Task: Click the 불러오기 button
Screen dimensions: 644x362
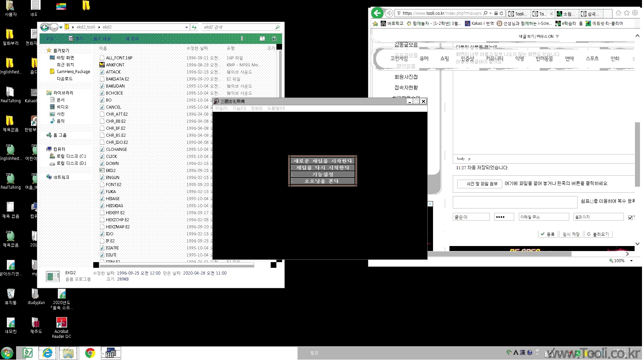Action: pos(598,234)
